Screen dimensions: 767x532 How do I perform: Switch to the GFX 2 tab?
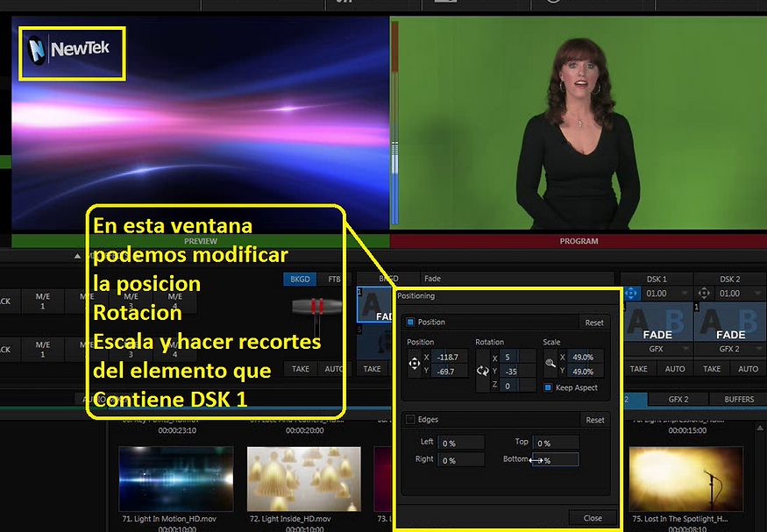[678, 399]
